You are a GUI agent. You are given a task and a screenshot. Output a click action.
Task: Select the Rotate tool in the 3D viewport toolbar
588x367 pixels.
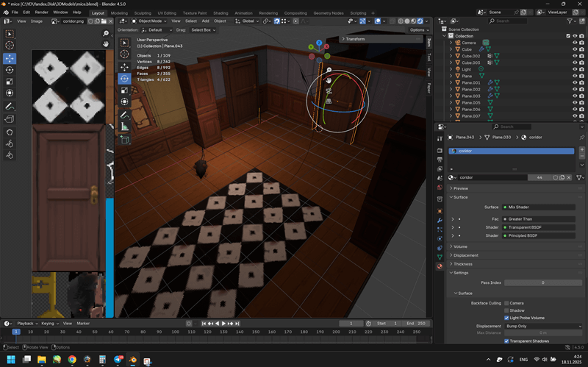click(x=124, y=78)
